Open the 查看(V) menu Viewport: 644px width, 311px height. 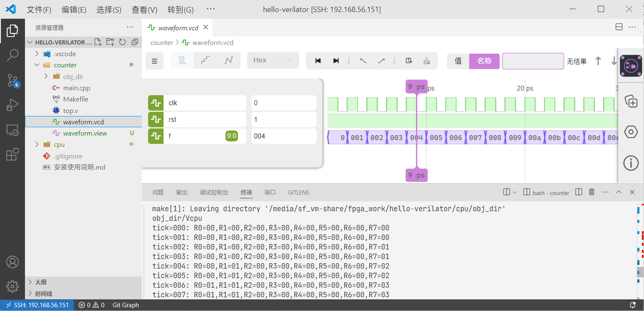click(x=145, y=9)
